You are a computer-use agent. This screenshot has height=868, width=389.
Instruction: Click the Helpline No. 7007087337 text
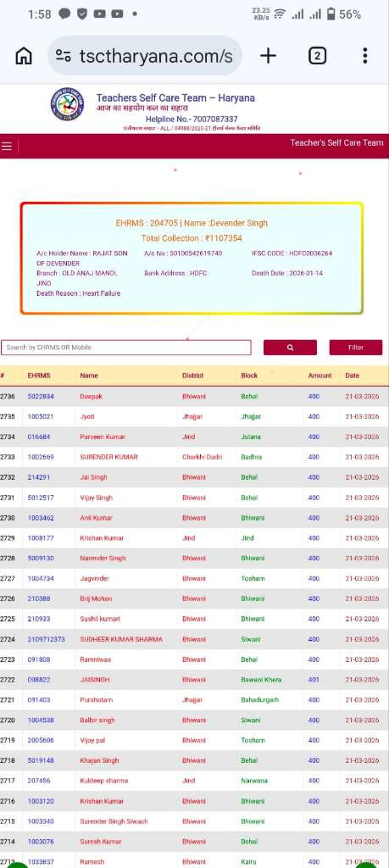(x=192, y=119)
